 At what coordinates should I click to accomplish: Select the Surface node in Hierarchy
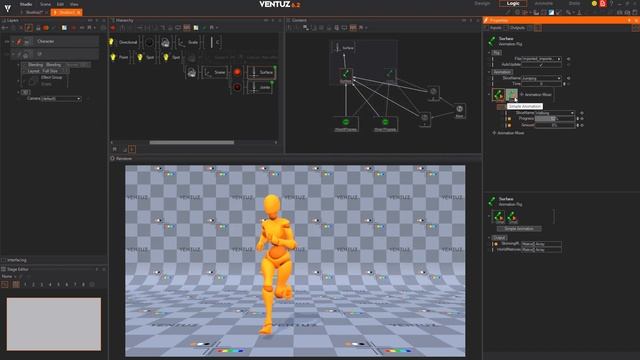pos(262,72)
